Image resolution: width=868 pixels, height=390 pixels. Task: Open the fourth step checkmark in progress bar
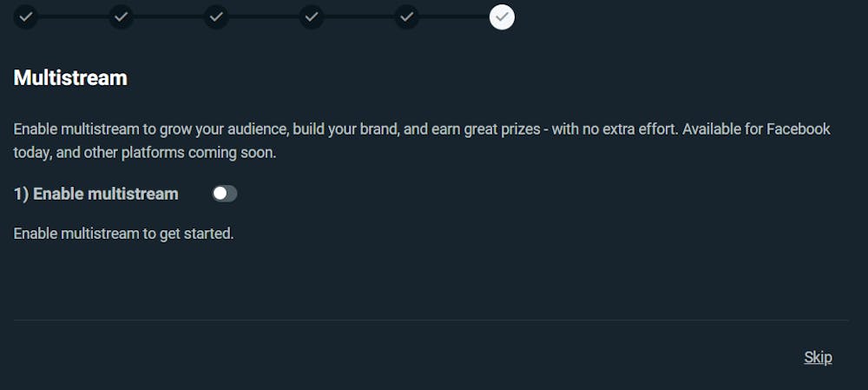point(311,17)
